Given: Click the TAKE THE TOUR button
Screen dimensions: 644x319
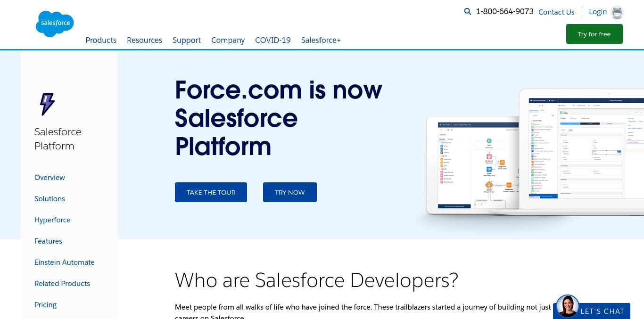Looking at the screenshot, I should (x=211, y=192).
